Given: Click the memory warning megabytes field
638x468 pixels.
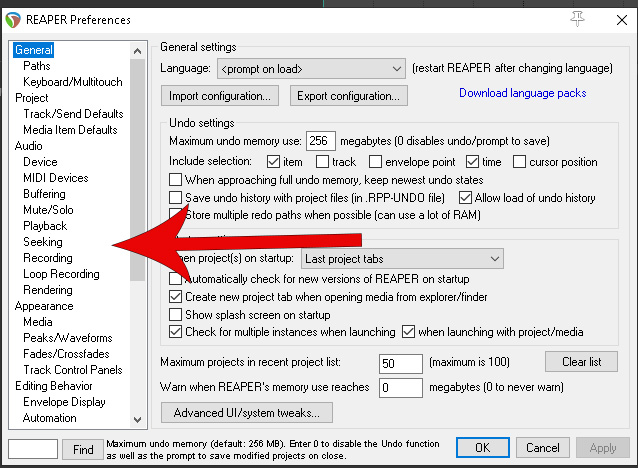Looking at the screenshot, I should pyautogui.click(x=401, y=388).
